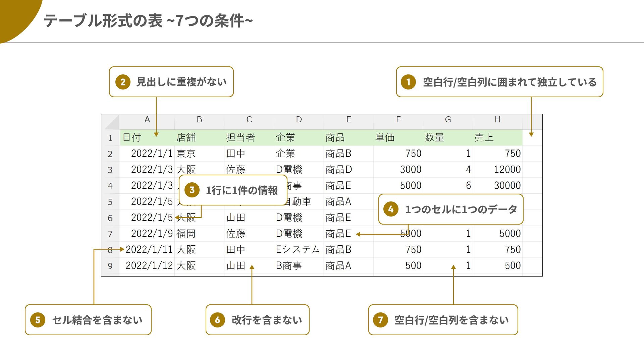Select 田中 in row 8

coord(249,250)
